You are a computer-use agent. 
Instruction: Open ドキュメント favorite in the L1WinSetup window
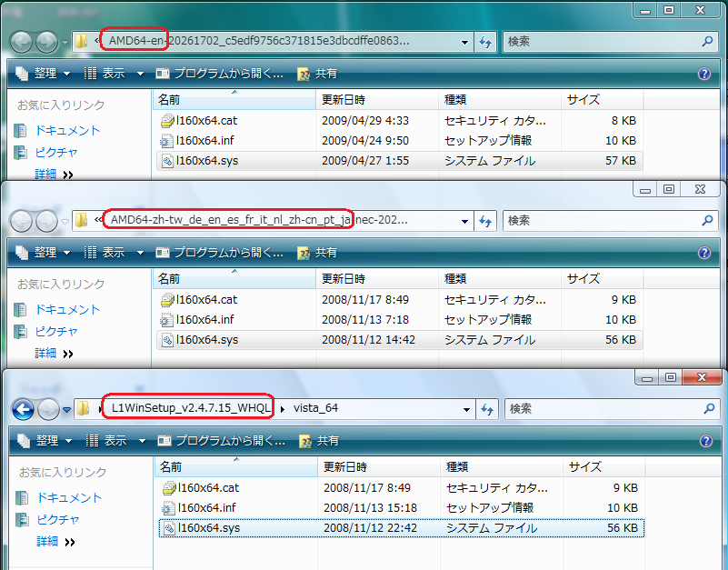click(x=68, y=497)
